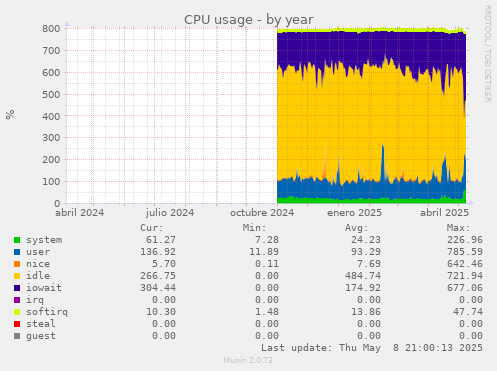Click the orange nice legend swatch
Viewport: 497px width, 371px height.
click(17, 264)
